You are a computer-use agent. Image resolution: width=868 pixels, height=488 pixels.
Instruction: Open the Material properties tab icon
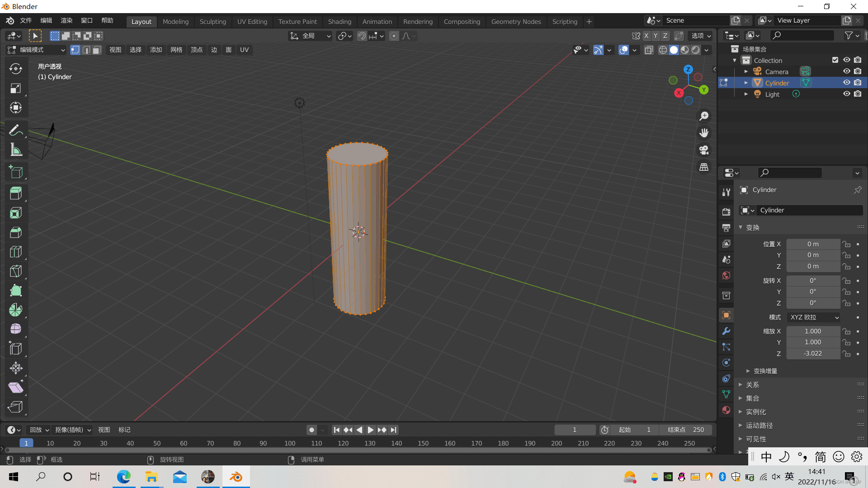click(x=726, y=410)
